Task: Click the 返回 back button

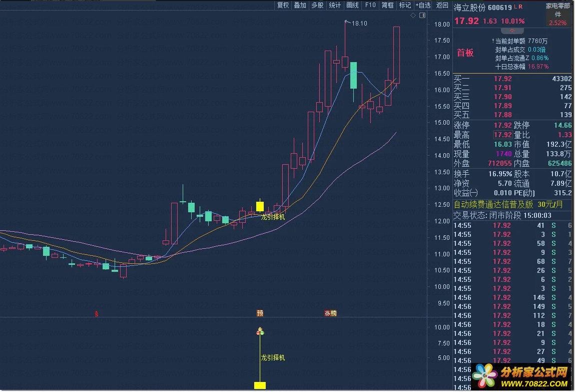Action: point(442,5)
